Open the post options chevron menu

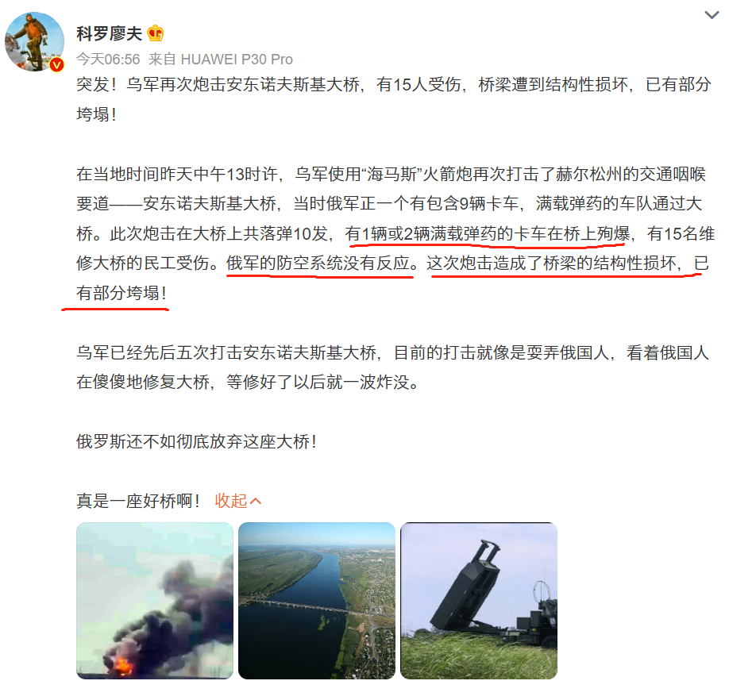[x=712, y=15]
